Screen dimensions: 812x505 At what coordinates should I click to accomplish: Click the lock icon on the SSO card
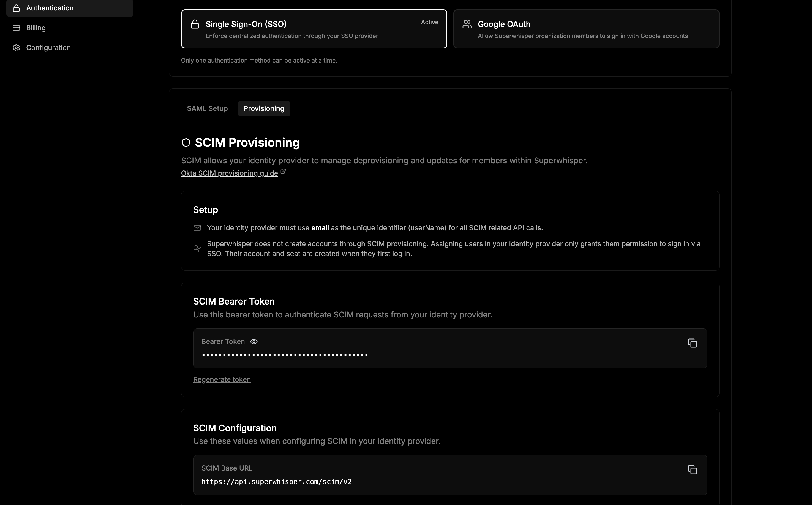[x=195, y=24]
